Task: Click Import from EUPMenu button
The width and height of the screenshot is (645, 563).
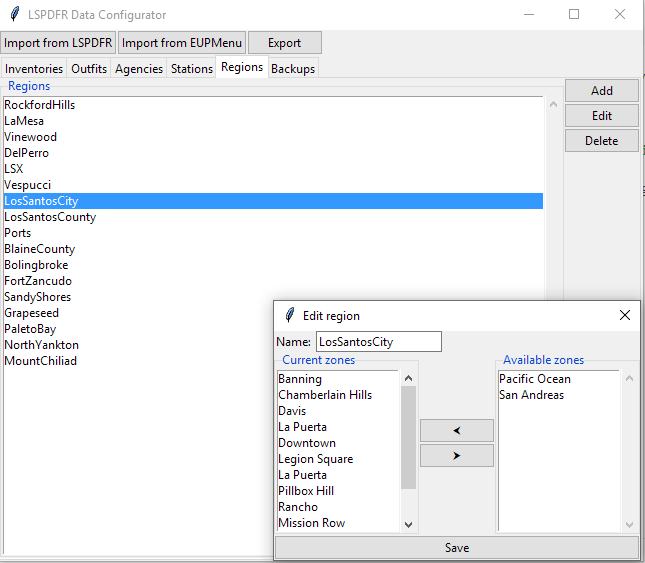Action: 182,43
